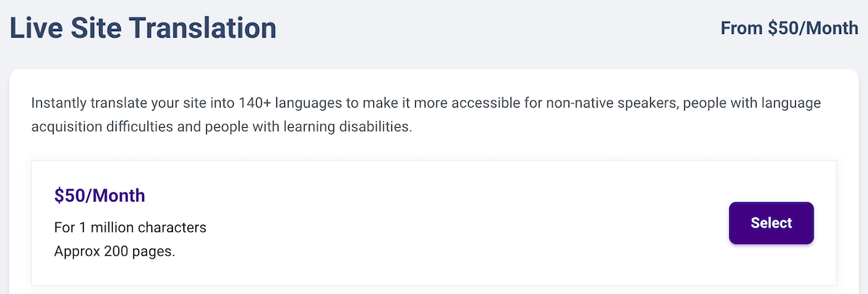The height and width of the screenshot is (294, 868).
Task: Click the purple $50/Month plan title
Action: [100, 195]
